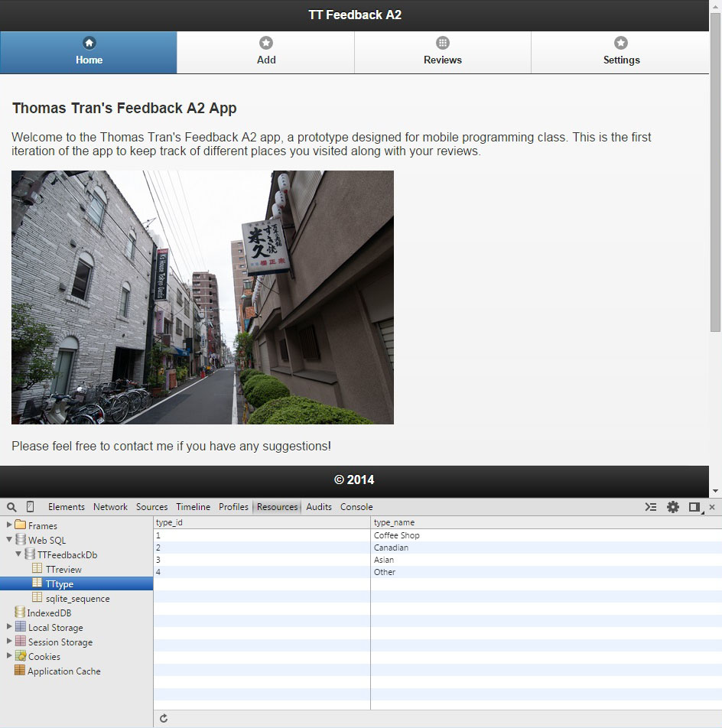
Task: Collapse the TTFeedbackDb database node
Action: [18, 554]
